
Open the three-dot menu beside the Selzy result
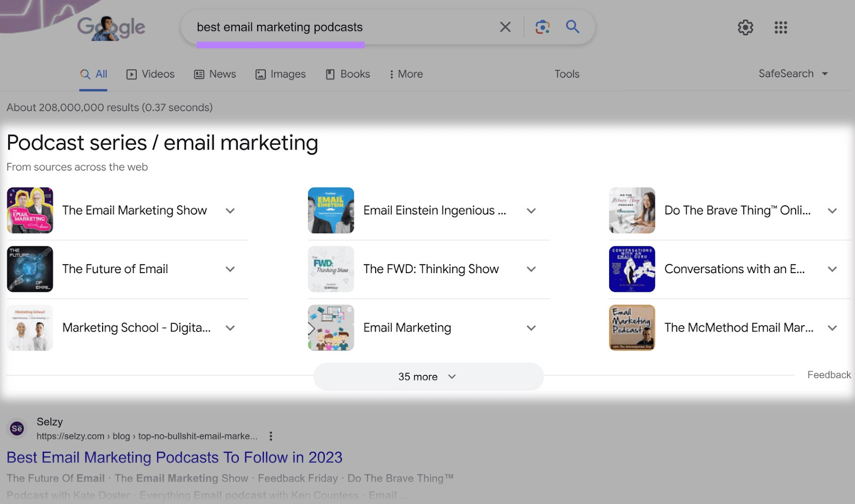(270, 436)
